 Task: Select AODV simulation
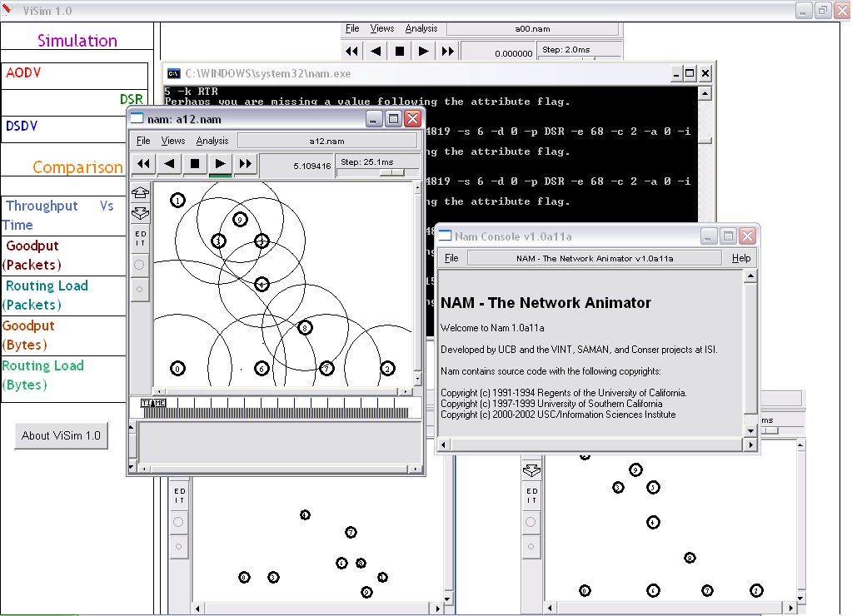tap(75, 76)
